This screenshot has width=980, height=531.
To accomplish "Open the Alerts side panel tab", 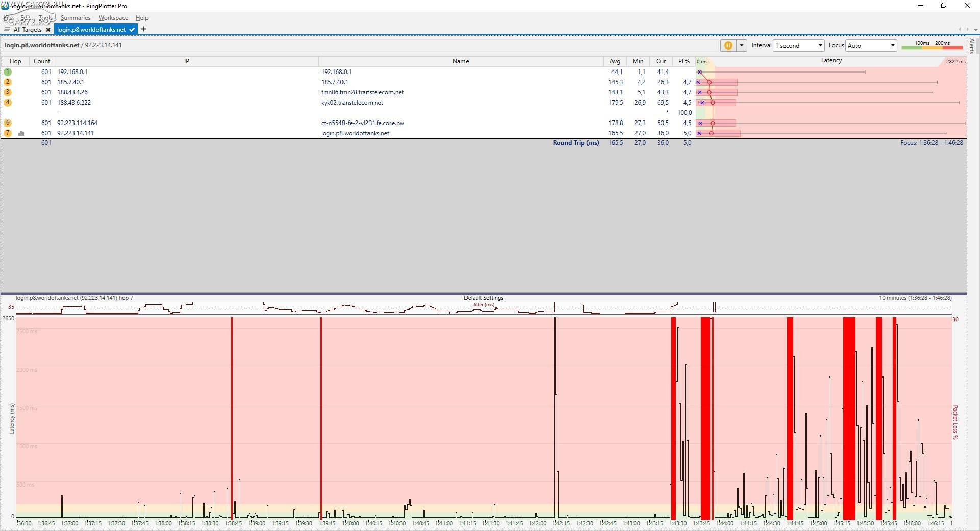I will (x=972, y=46).
